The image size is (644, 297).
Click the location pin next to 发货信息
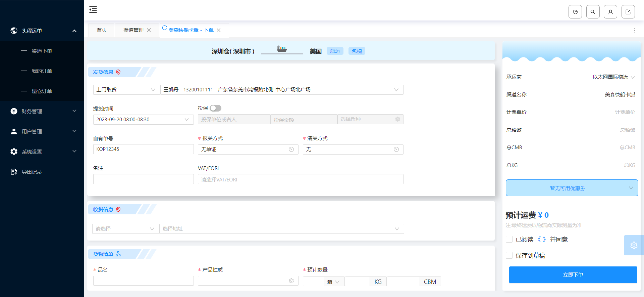click(118, 72)
